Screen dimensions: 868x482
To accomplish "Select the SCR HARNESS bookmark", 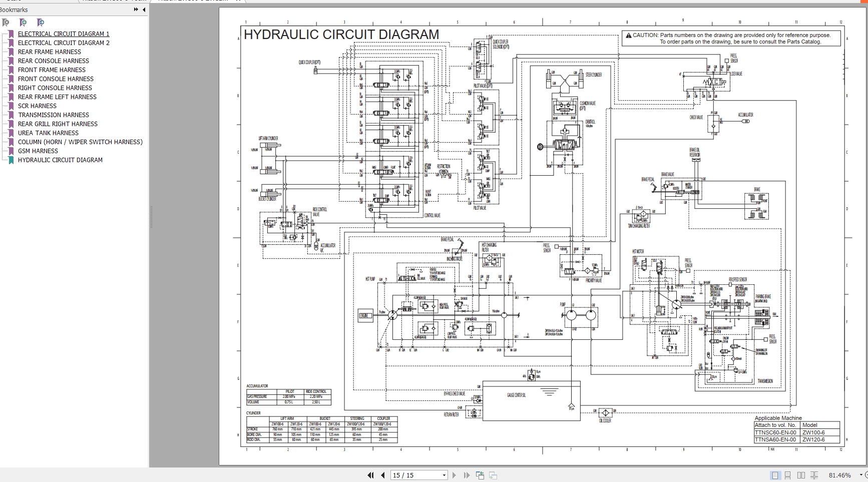I will pyautogui.click(x=37, y=106).
